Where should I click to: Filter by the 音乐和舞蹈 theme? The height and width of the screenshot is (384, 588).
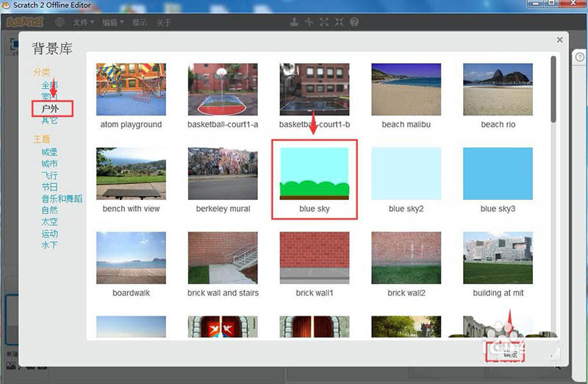[x=62, y=199]
